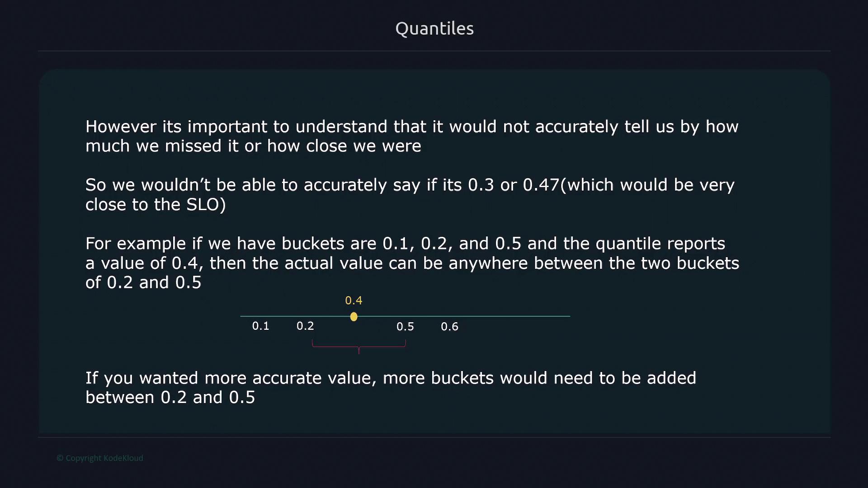The width and height of the screenshot is (868, 488).
Task: Select the yellow "0.4" label above the dot
Action: [x=354, y=300]
